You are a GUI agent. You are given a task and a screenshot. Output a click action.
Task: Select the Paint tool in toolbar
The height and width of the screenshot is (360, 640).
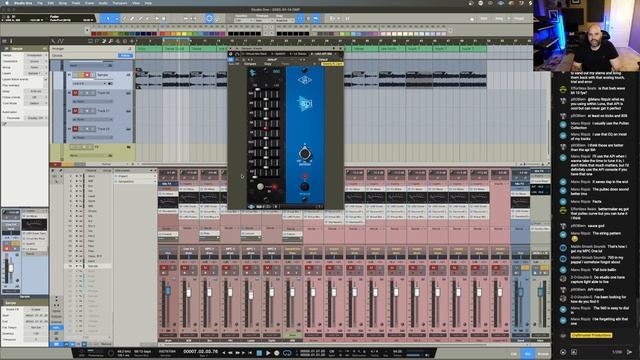click(x=140, y=18)
